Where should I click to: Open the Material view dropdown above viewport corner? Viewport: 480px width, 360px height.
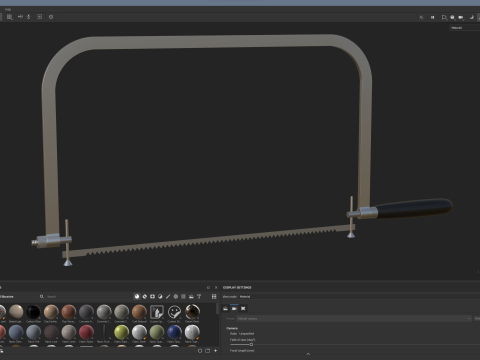(465, 28)
